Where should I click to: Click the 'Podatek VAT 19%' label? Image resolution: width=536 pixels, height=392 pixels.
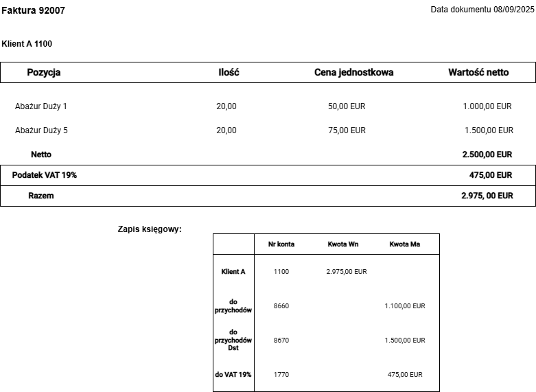(45, 175)
